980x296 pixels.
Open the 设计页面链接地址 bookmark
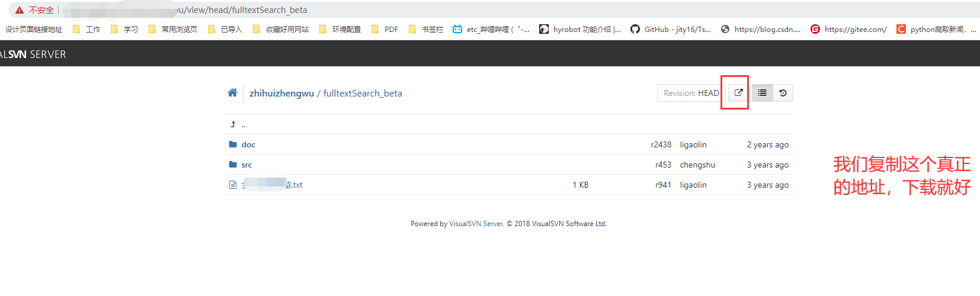[x=34, y=29]
